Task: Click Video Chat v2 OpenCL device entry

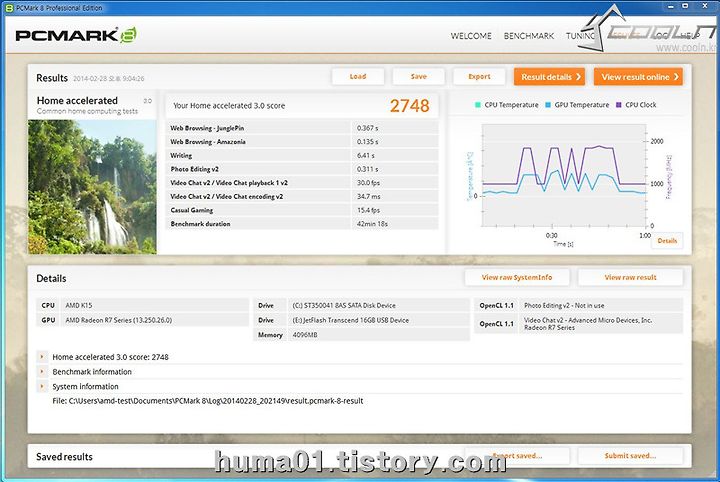Action: [588, 324]
